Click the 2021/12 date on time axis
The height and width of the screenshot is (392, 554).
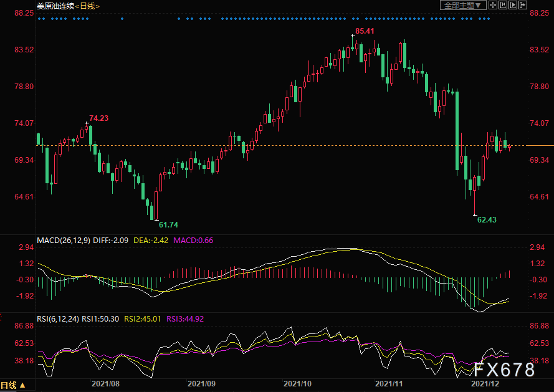pyautogui.click(x=485, y=384)
